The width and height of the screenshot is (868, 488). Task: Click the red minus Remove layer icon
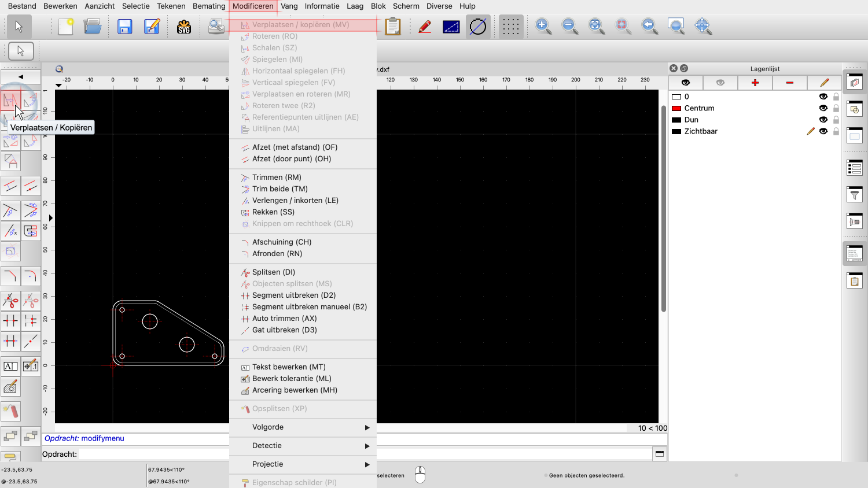(789, 83)
